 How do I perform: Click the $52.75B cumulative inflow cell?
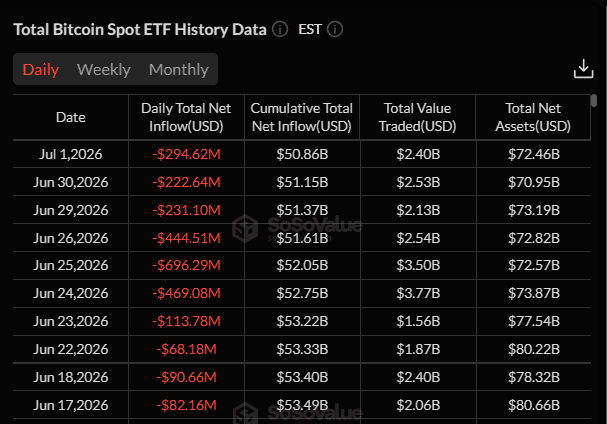pos(302,293)
